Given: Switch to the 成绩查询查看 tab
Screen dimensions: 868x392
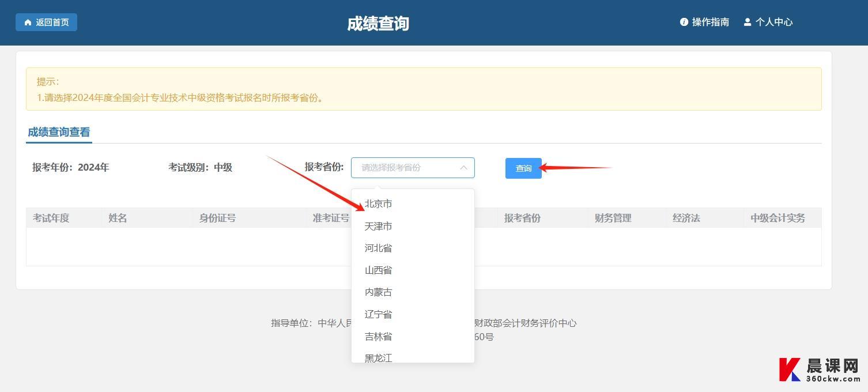Looking at the screenshot, I should tap(59, 132).
